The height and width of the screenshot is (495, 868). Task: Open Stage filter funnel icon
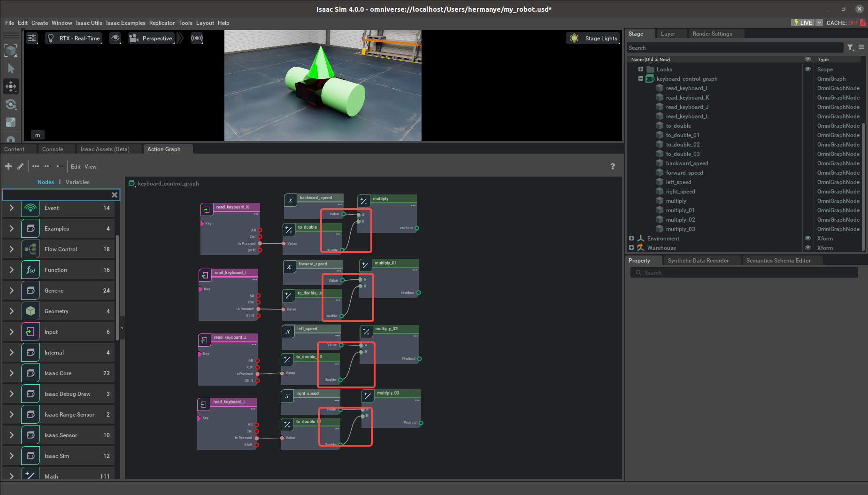pos(850,47)
